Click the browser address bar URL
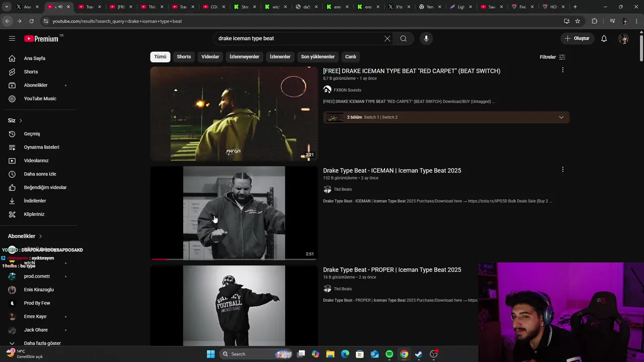This screenshot has height=362, width=644. click(117, 21)
